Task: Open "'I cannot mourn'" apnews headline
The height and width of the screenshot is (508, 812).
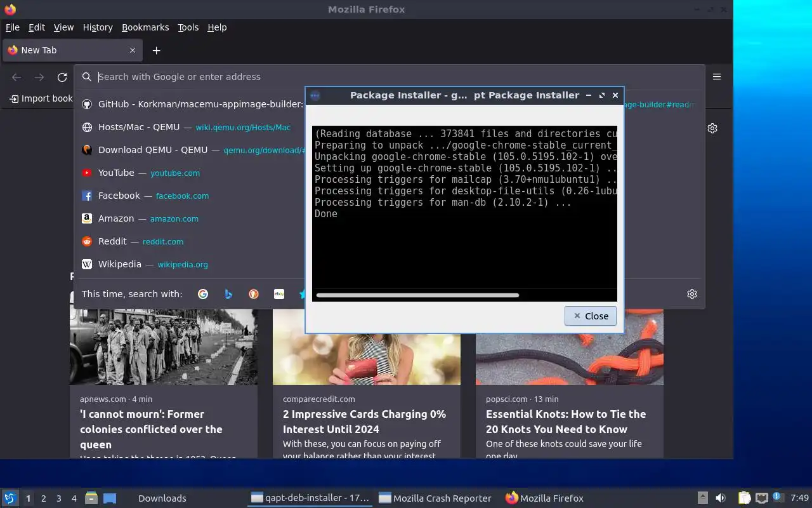Action: click(151, 429)
